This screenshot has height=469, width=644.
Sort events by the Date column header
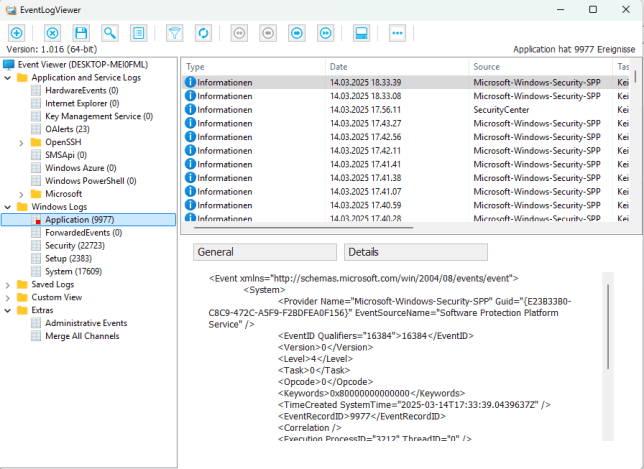click(395, 66)
